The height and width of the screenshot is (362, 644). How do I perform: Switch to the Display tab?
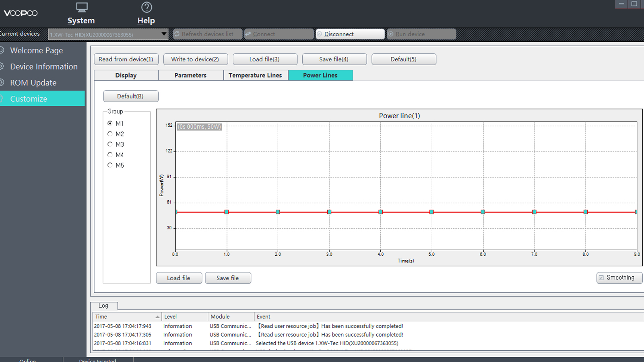click(126, 75)
